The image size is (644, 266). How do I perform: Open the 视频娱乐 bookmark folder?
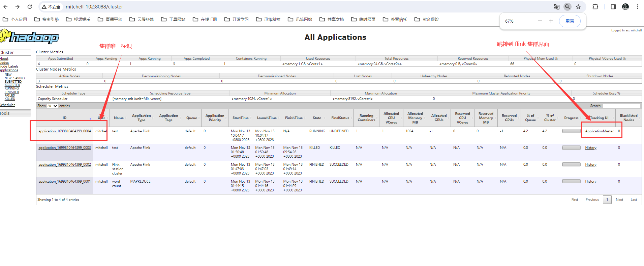78,19
